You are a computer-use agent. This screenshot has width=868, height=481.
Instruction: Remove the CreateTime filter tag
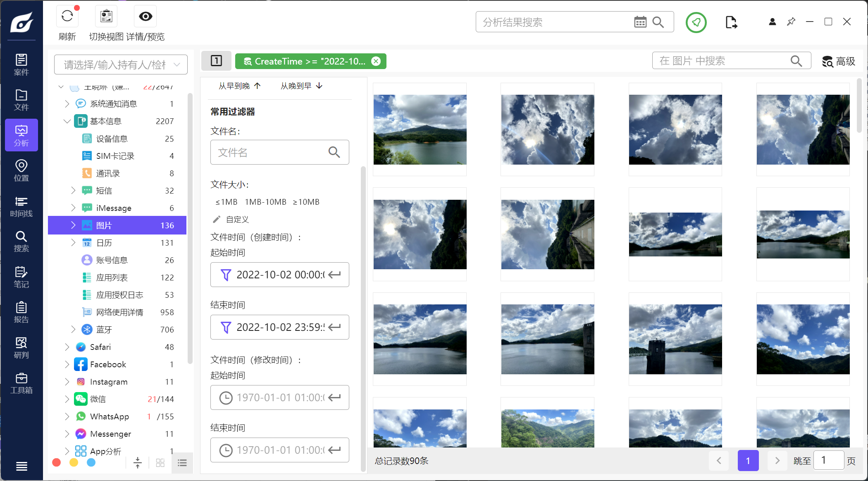coord(376,61)
